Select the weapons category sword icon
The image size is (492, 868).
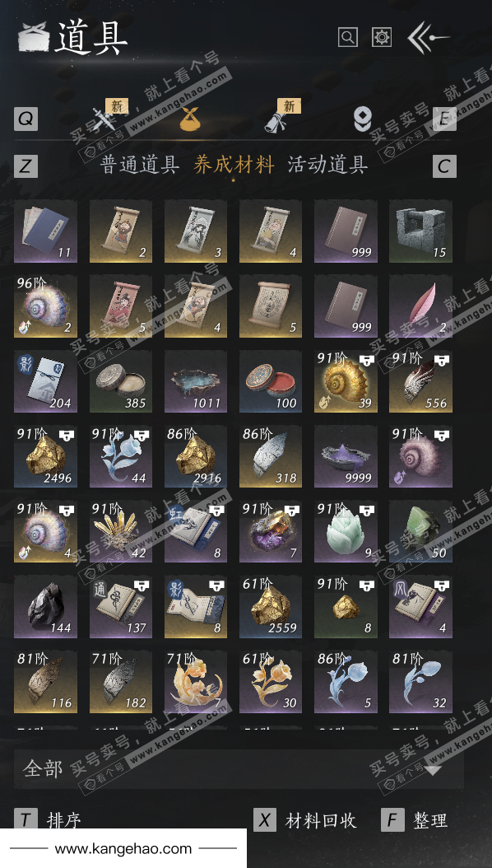point(104,119)
